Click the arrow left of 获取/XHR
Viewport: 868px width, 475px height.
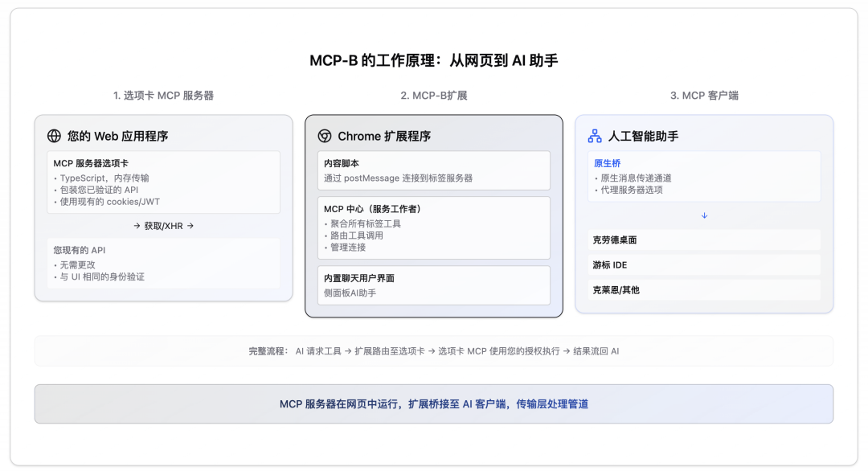(137, 226)
